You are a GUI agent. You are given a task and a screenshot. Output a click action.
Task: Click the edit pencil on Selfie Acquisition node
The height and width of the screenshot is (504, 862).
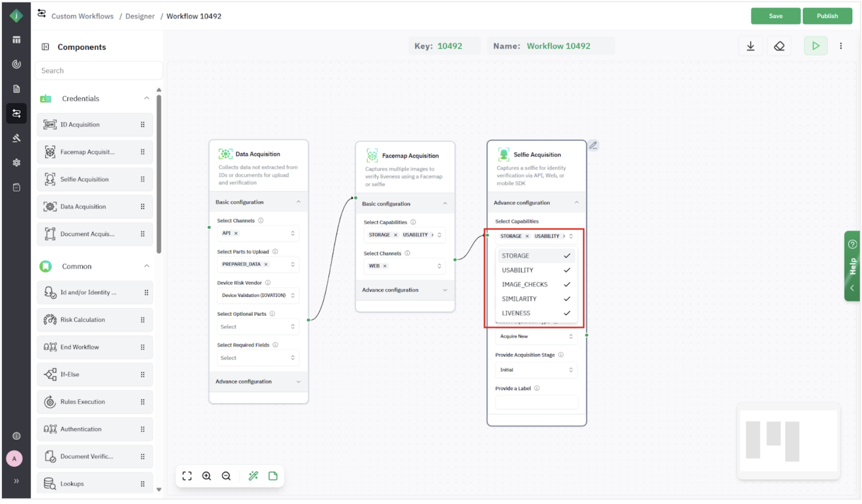(593, 145)
